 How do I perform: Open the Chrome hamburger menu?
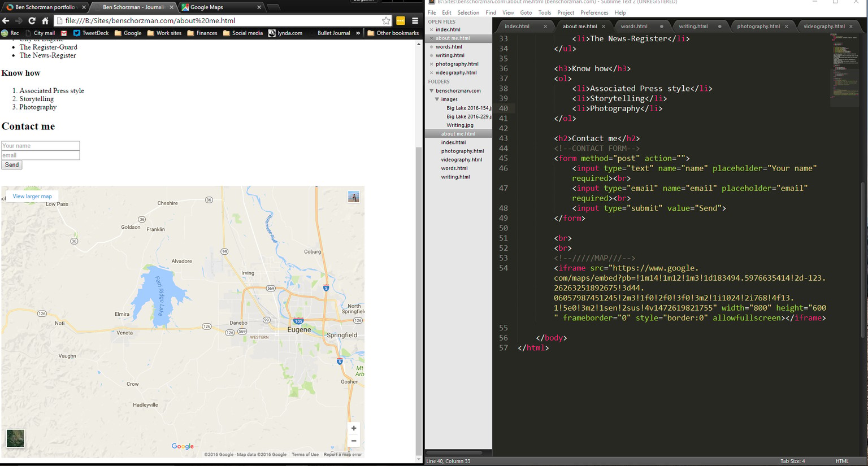(415, 20)
